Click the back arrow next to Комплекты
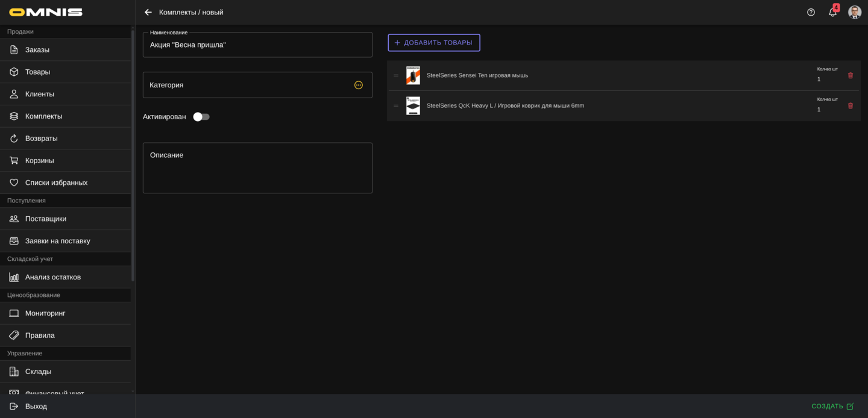The image size is (868, 418). pos(148,12)
